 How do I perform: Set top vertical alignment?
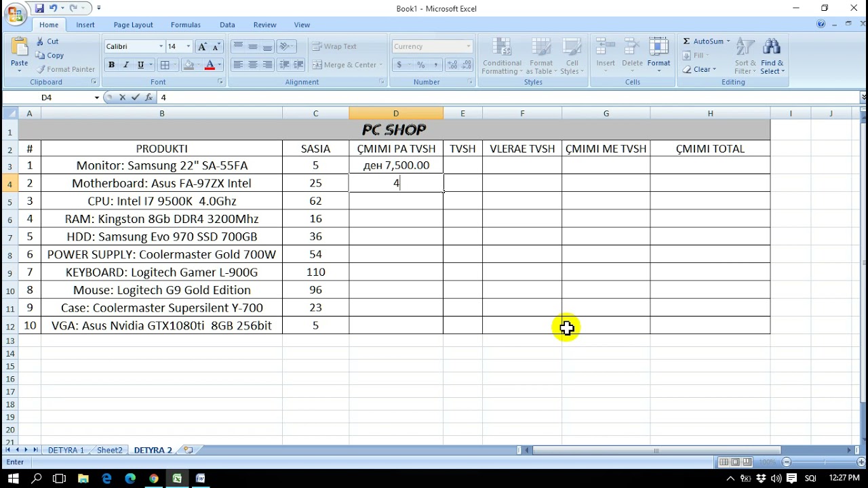(238, 47)
